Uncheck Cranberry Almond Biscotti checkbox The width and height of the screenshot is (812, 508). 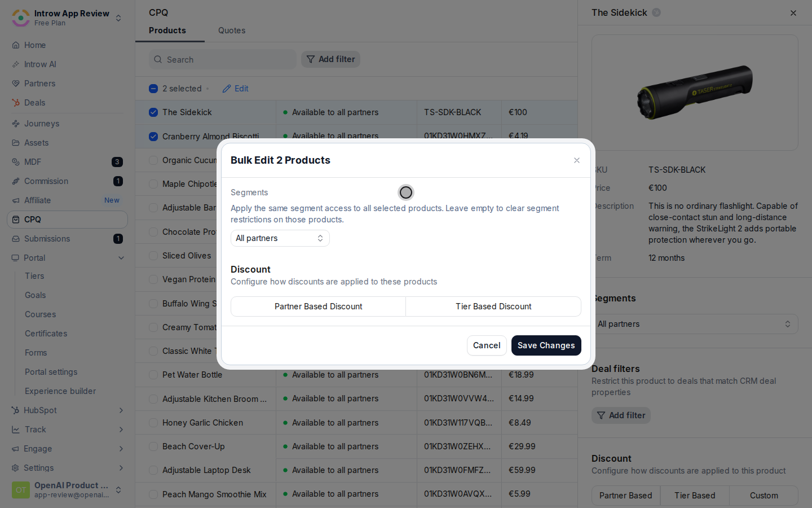(153, 137)
